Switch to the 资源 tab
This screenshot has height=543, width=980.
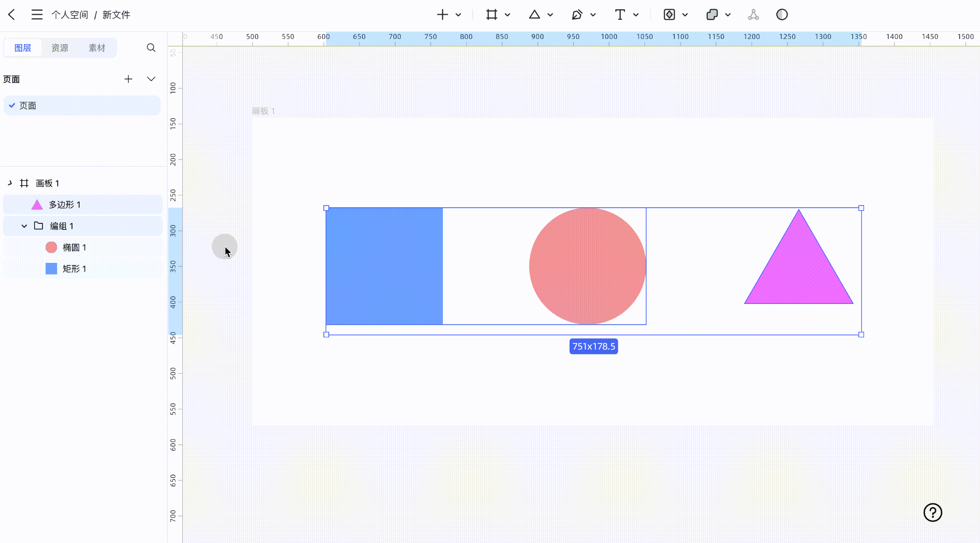click(60, 48)
